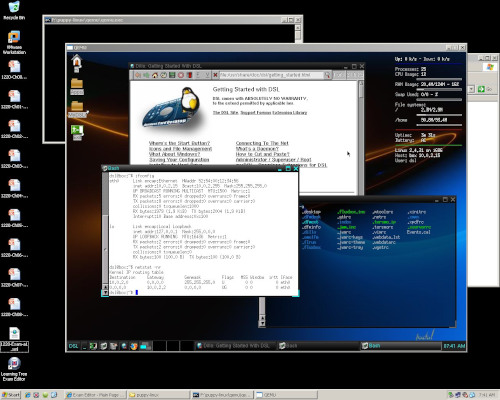Open the VMware Workstation desktop icon
Screen dimensions: 500x400
click(14, 42)
